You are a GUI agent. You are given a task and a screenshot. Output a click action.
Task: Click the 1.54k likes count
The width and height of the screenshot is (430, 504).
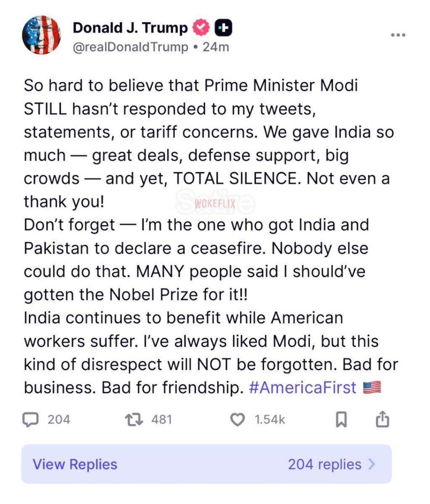pos(270,420)
